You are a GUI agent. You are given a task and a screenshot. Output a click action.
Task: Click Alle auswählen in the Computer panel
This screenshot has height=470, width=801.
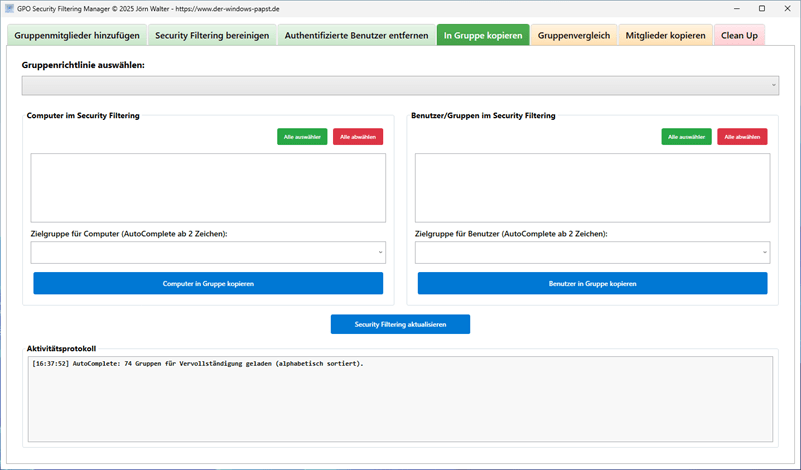coord(302,136)
